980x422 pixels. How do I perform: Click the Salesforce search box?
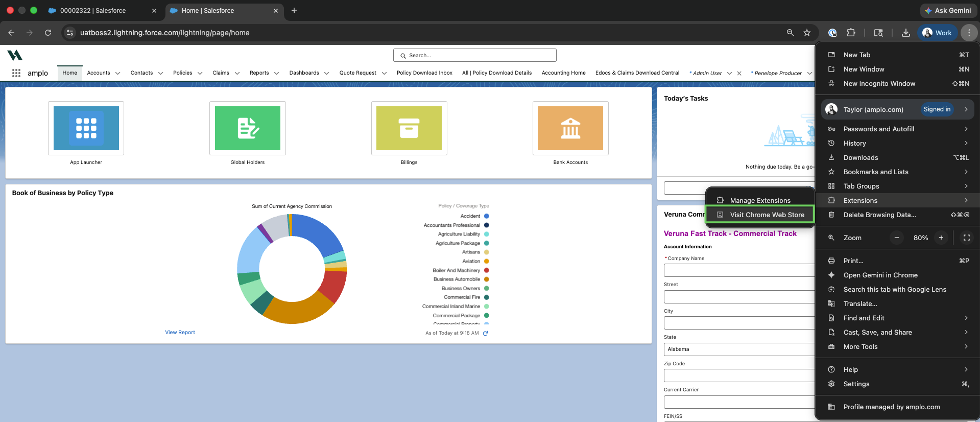pos(475,55)
